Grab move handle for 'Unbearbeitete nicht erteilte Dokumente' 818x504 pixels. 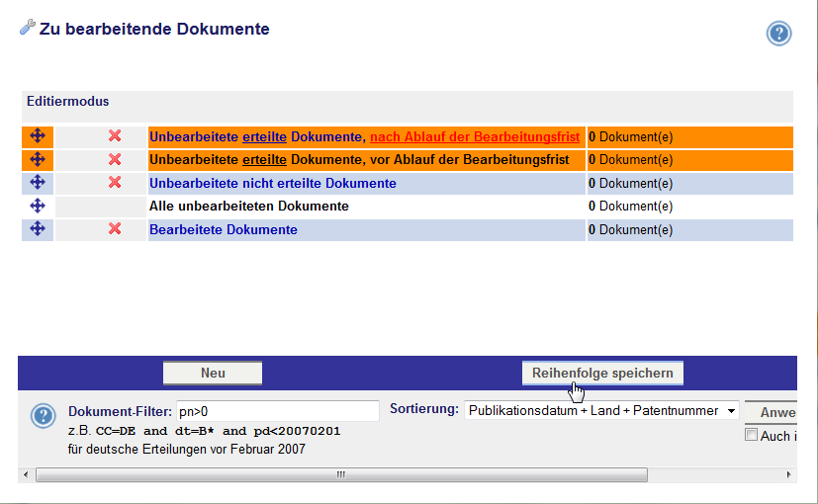[38, 183]
